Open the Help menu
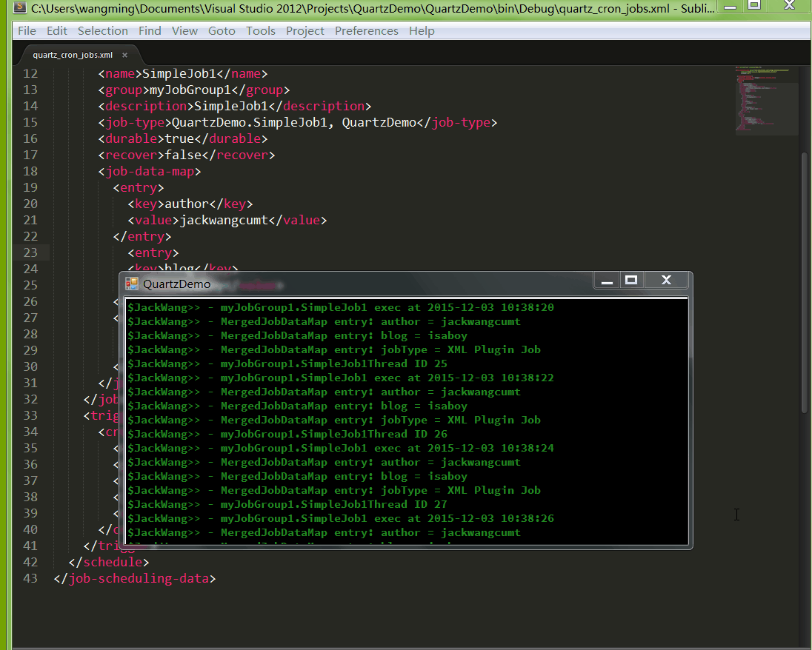Image resolution: width=812 pixels, height=650 pixels. coord(422,31)
